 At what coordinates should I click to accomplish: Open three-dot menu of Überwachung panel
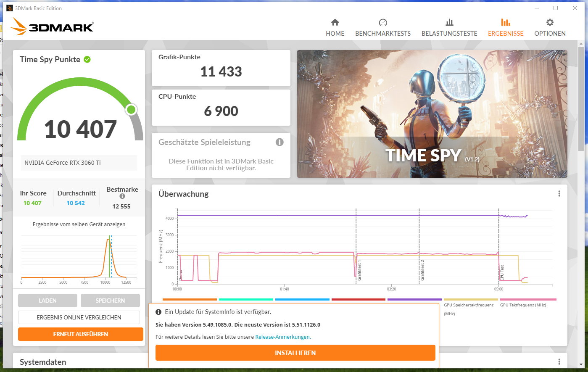point(559,194)
